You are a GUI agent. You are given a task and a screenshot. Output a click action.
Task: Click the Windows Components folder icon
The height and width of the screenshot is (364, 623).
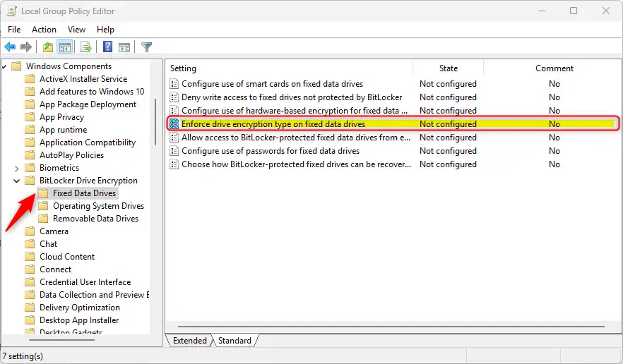[16, 66]
